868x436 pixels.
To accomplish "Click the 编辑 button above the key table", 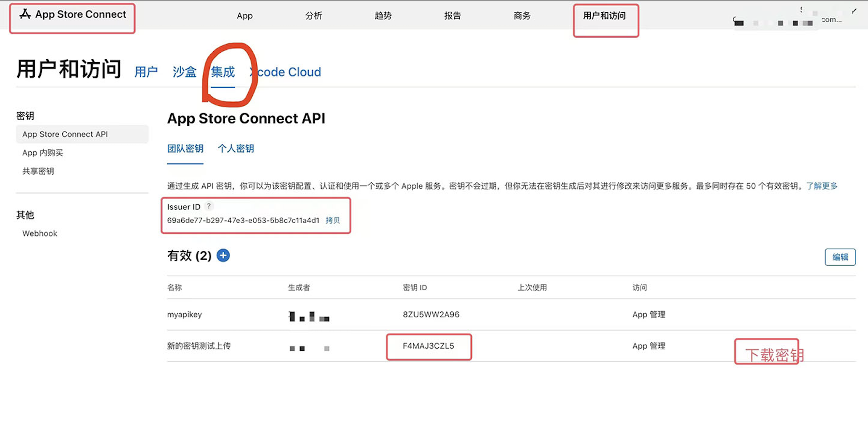I will (x=840, y=257).
